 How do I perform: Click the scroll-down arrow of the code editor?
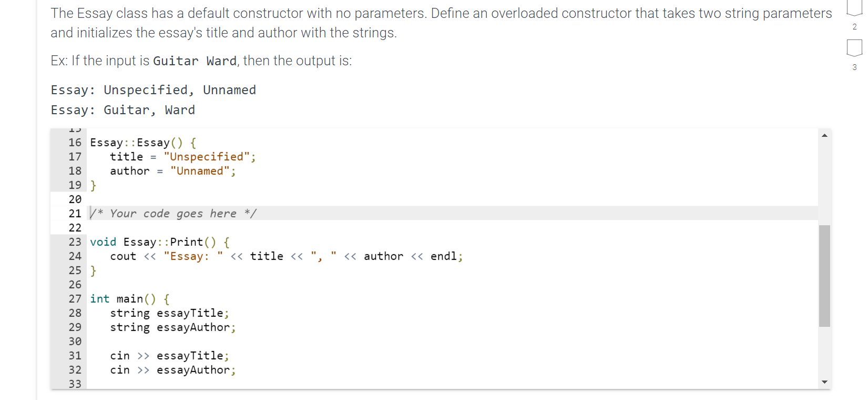(824, 382)
